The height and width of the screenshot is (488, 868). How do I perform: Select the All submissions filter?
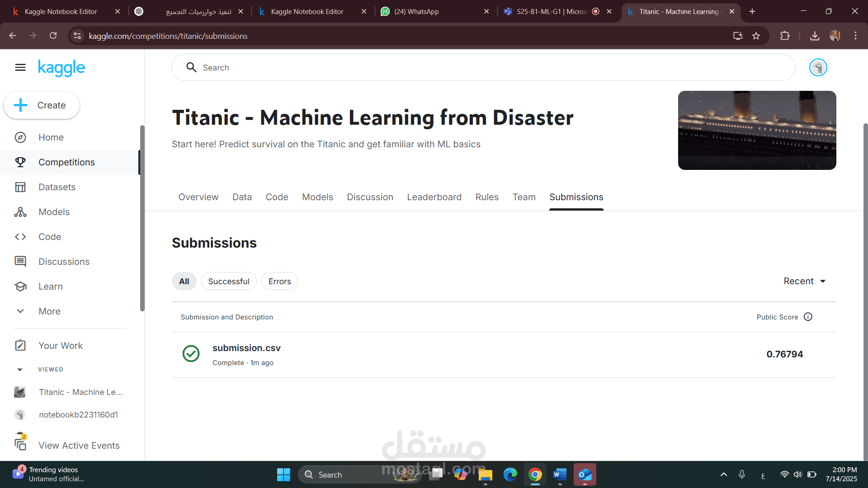tap(184, 282)
